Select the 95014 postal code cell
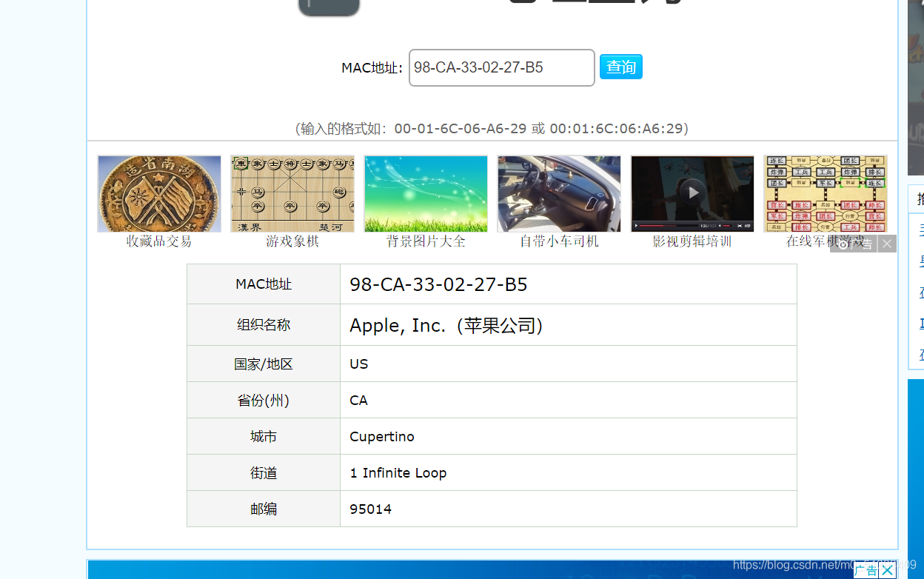This screenshot has height=579, width=924. tap(569, 509)
